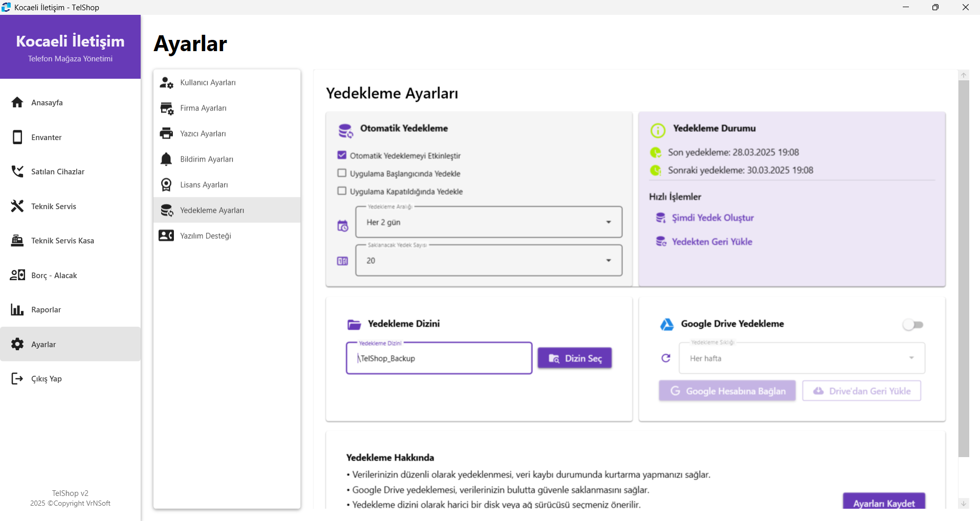Click the Google Drive icon in Yedekleme panel
980x521 pixels.
667,324
